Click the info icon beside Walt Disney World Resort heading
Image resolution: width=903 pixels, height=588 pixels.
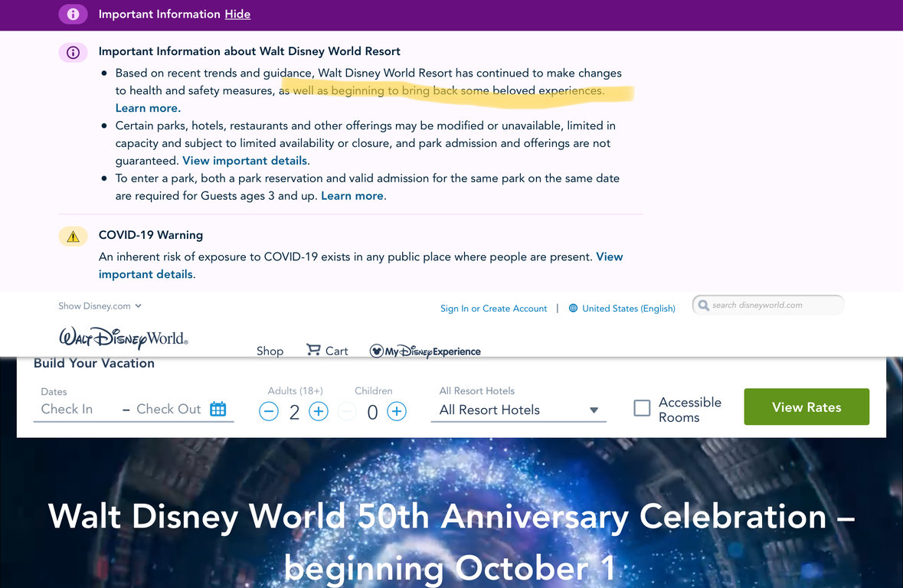[73, 52]
